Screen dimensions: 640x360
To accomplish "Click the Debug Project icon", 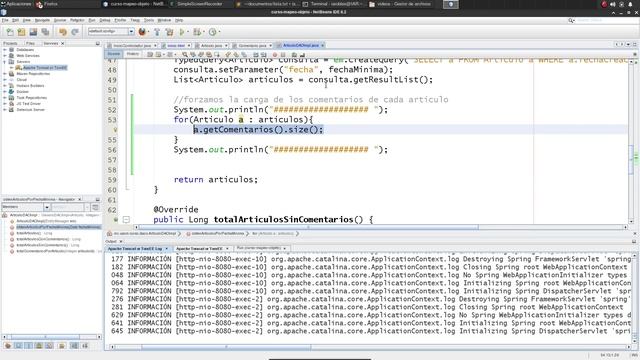I will coord(198,32).
